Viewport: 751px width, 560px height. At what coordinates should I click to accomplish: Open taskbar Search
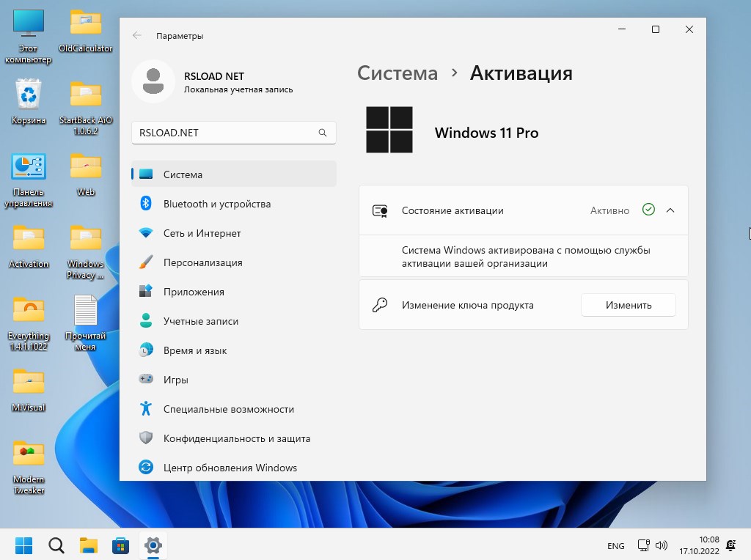pyautogui.click(x=56, y=545)
